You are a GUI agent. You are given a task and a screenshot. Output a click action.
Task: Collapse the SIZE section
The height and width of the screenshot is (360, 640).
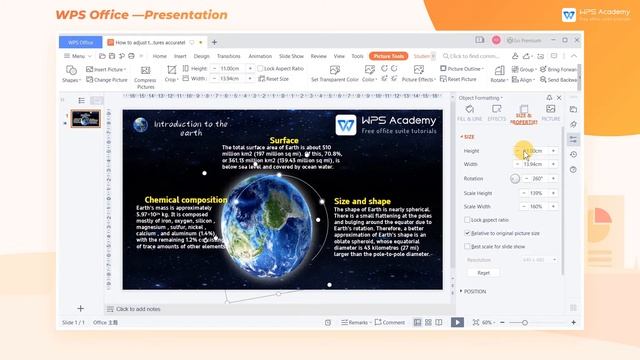tap(467, 137)
